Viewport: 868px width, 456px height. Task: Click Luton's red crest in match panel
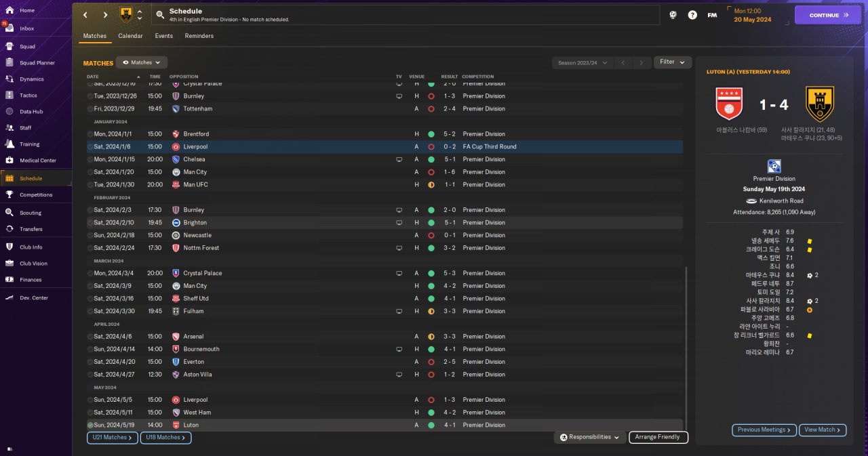point(730,104)
